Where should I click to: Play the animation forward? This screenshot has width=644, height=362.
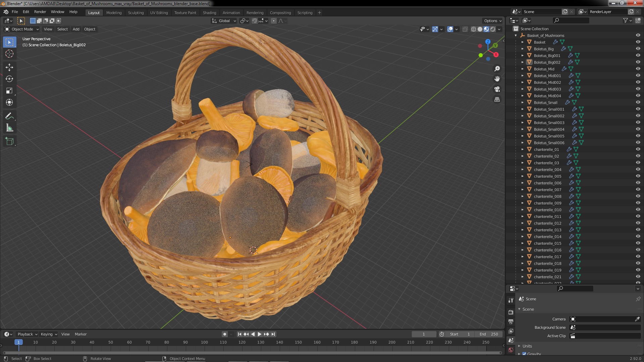[x=259, y=334]
